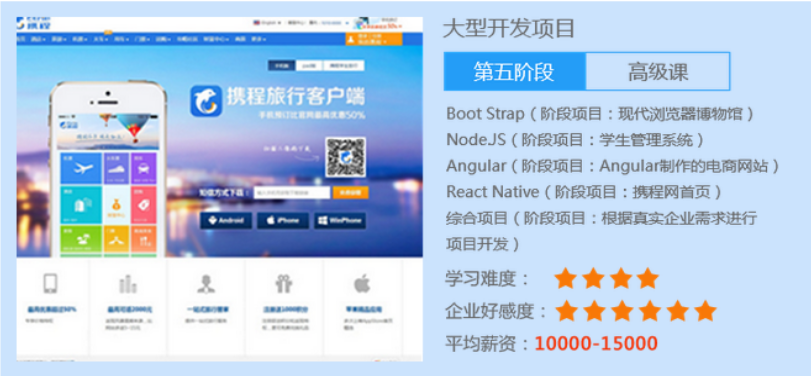Click the gray person icon in the features row
The height and width of the screenshot is (376, 811).
pyautogui.click(x=206, y=284)
